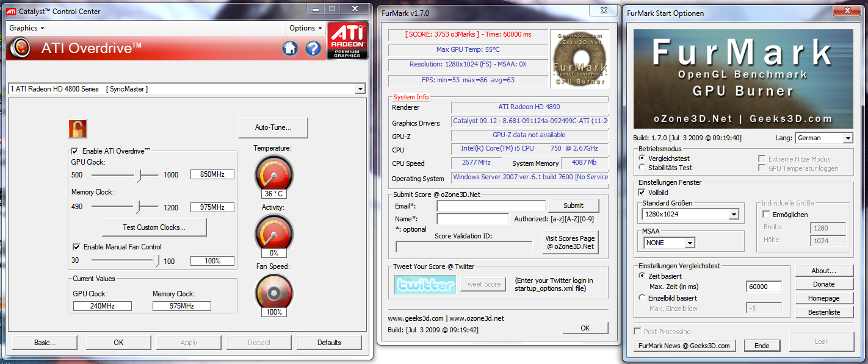Click the Temperature gauge dial

tap(273, 173)
